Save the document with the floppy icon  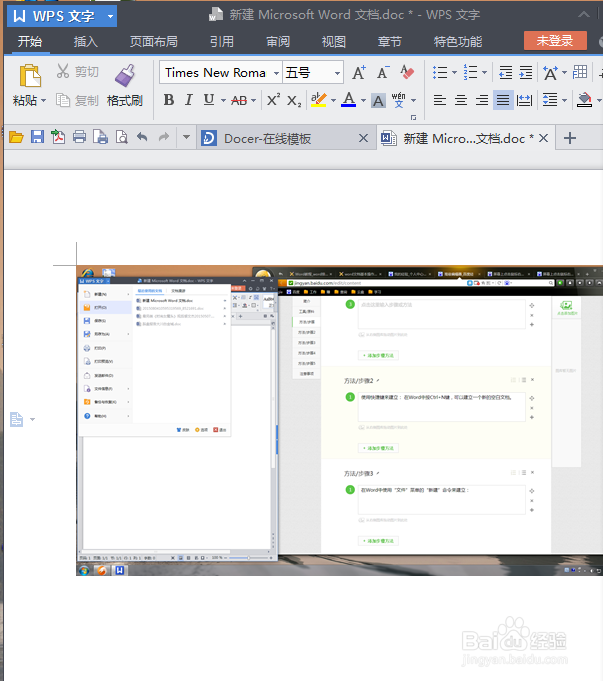click(x=37, y=137)
